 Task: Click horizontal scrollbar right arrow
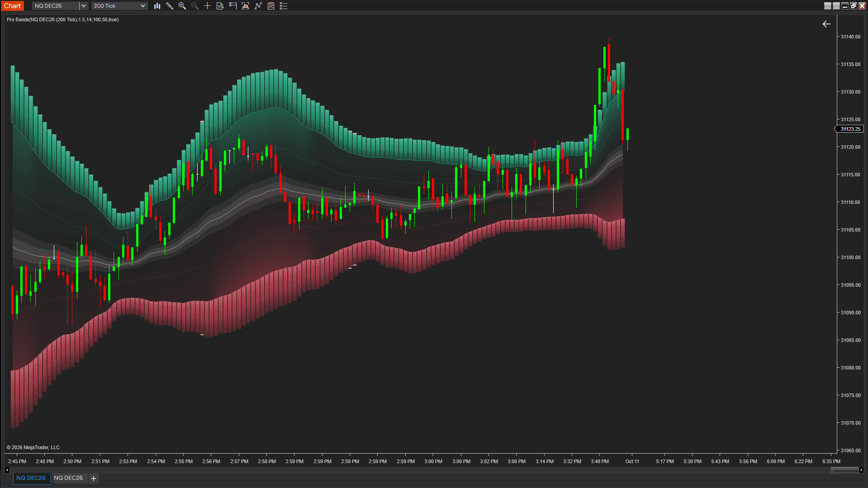pos(861,470)
